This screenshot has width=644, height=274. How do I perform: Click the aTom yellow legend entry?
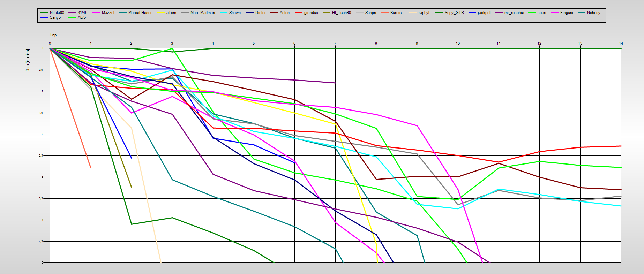click(171, 13)
